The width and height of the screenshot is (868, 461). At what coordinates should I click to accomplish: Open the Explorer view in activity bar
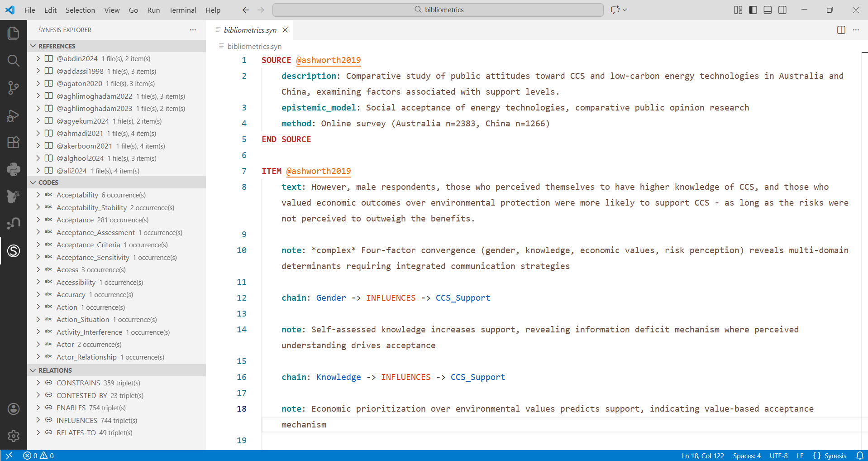[14, 34]
